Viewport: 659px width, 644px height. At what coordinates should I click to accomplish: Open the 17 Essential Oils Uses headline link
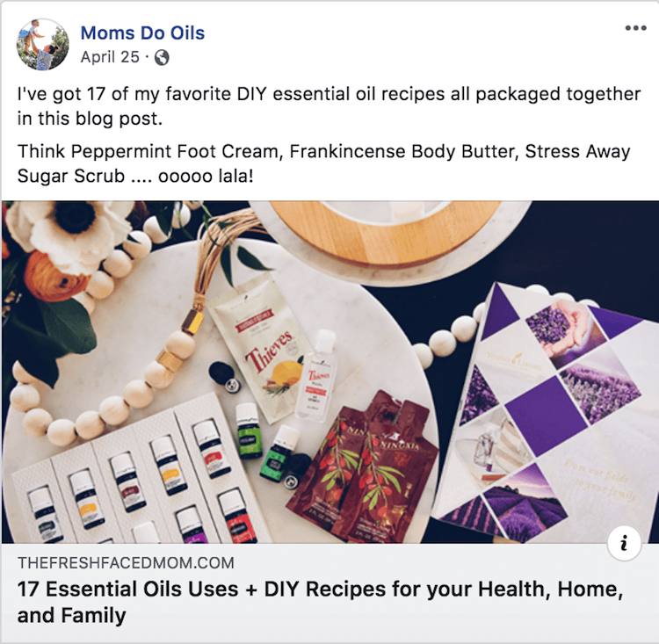(320, 602)
